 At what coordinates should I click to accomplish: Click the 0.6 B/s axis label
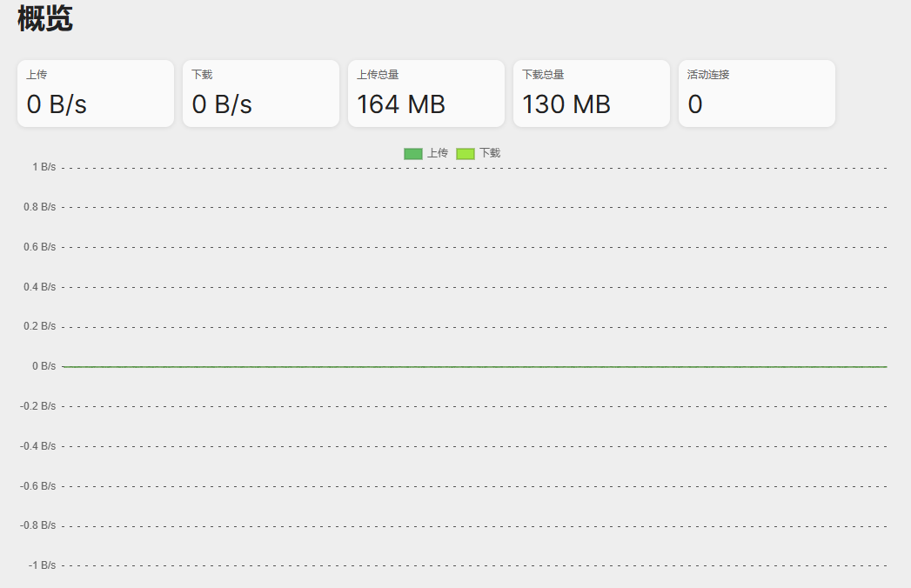click(39, 247)
